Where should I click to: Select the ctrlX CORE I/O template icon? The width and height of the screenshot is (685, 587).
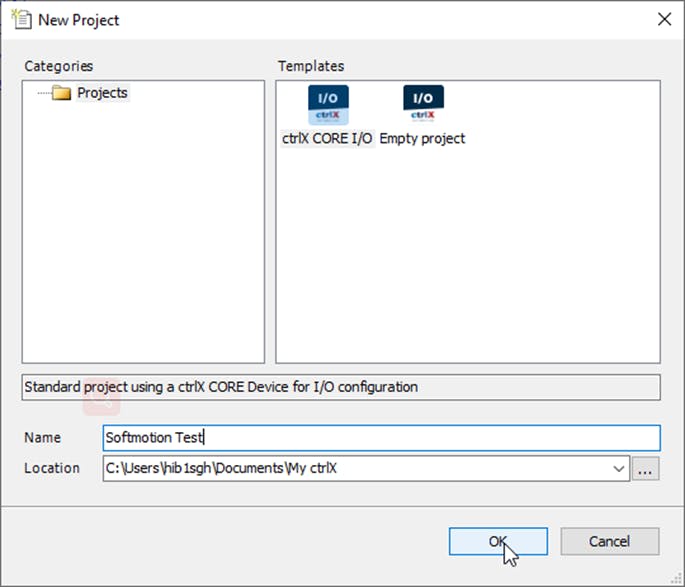tap(328, 105)
